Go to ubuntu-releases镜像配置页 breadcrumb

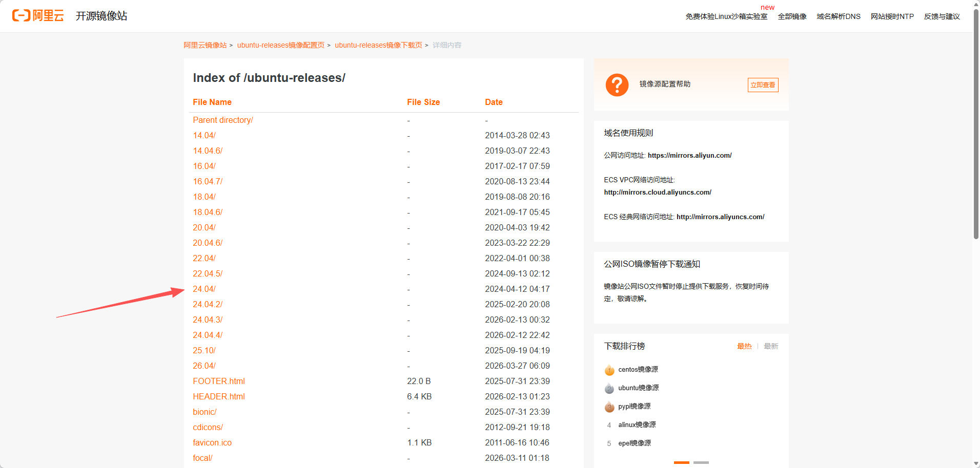pos(281,45)
